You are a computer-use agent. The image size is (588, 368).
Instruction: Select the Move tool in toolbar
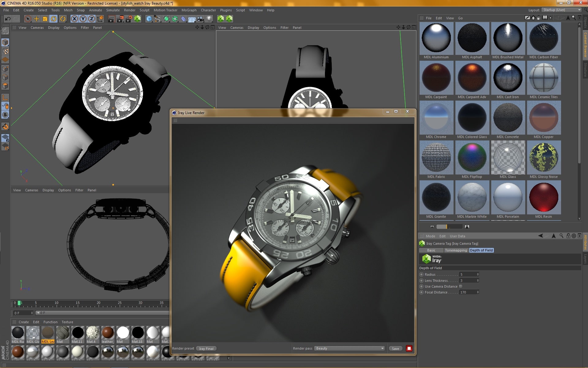coord(36,19)
